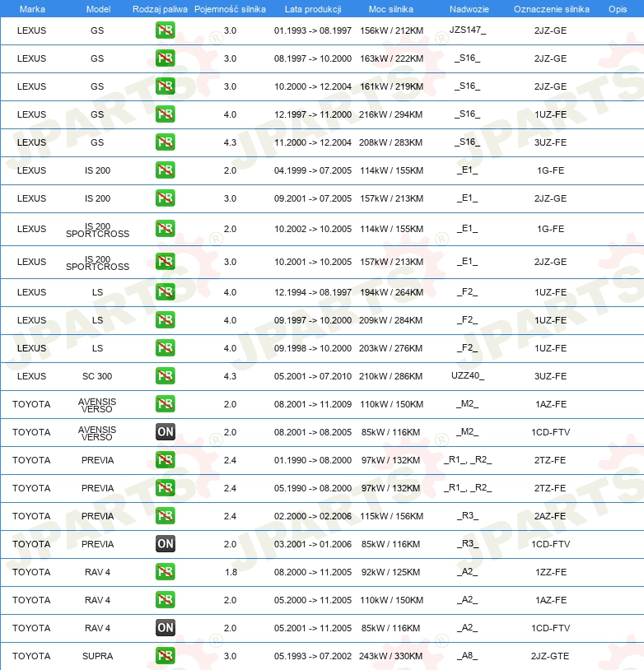Select power value 92kW / 125KM
The image size is (644, 670).
[x=390, y=572]
